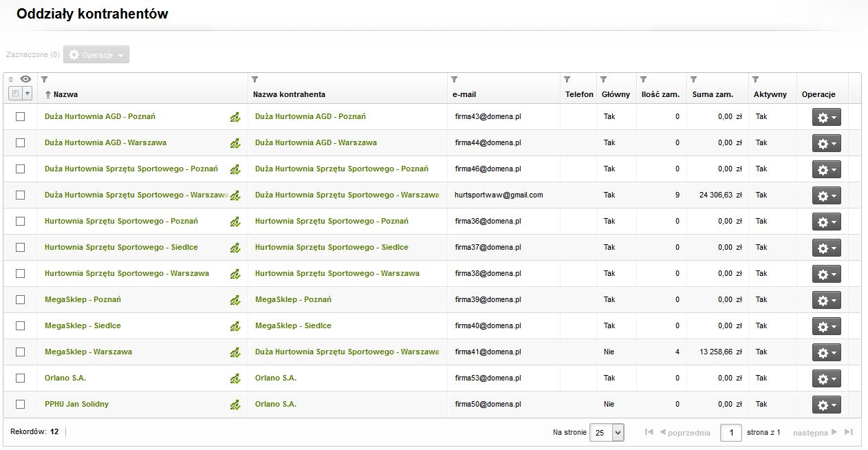
Task: Click the page number input field
Action: (730, 433)
